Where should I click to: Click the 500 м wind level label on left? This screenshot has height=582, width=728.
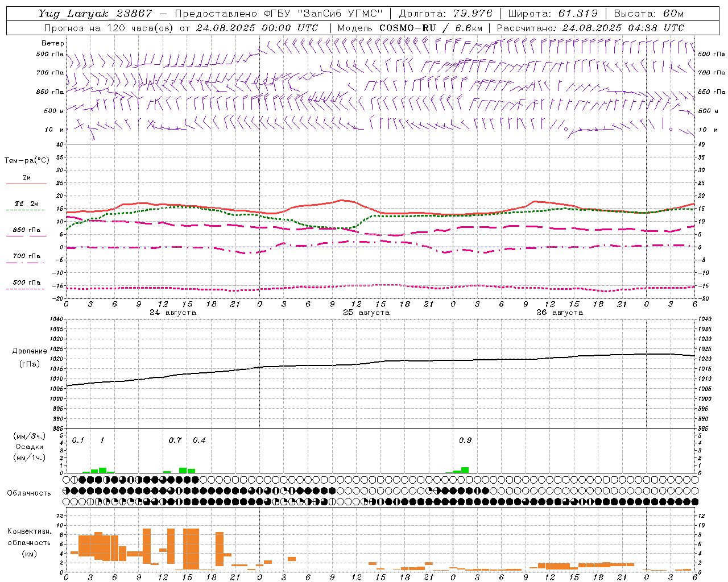53,111
